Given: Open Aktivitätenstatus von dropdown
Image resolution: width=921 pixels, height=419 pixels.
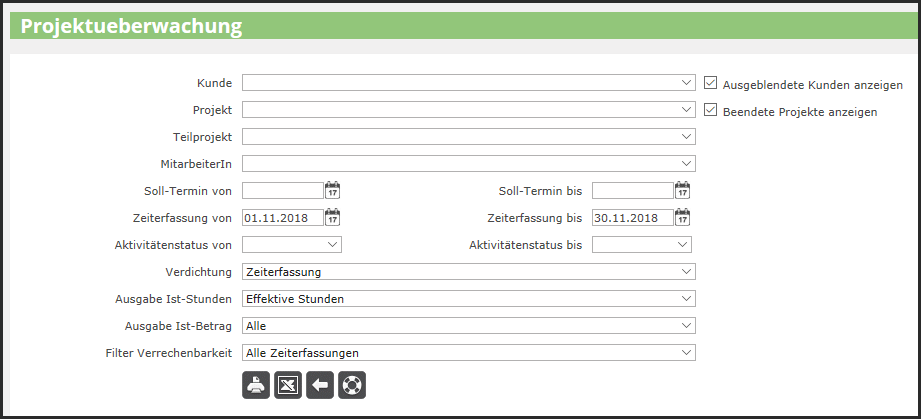Looking at the screenshot, I should click(x=292, y=244).
